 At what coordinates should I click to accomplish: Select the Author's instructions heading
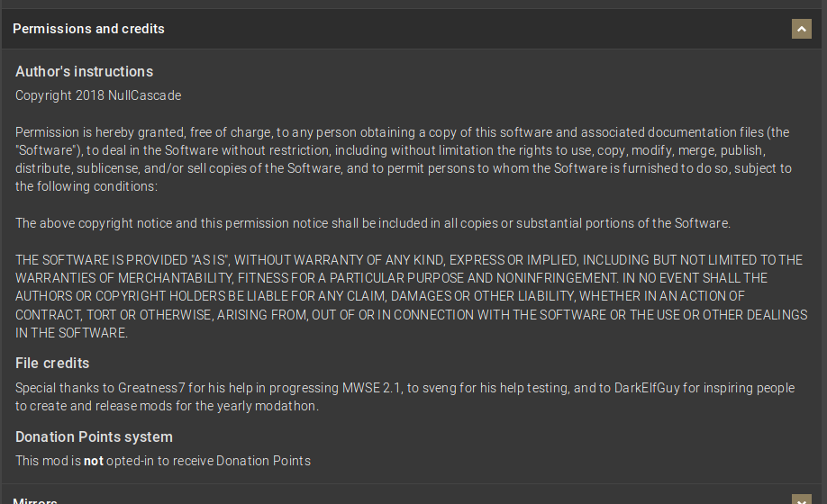coord(85,72)
